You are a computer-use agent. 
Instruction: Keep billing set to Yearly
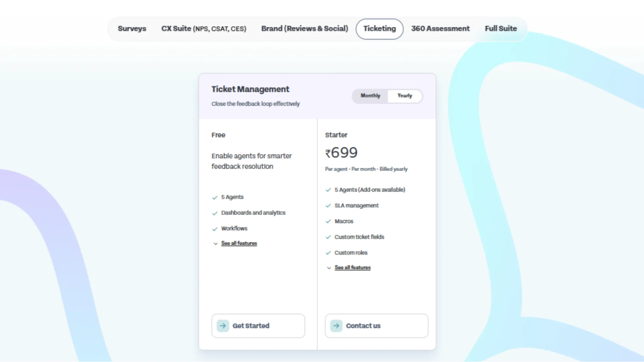click(405, 96)
